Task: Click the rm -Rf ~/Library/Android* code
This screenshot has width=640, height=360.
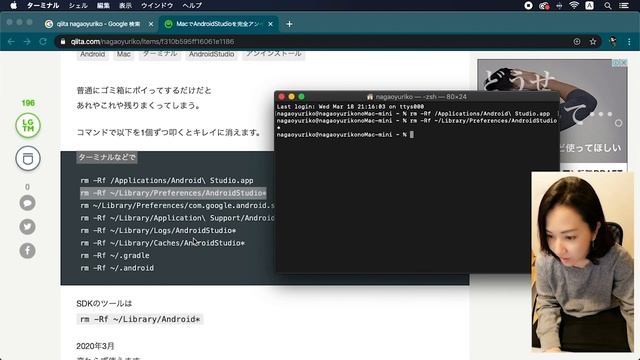Action: pos(140,319)
